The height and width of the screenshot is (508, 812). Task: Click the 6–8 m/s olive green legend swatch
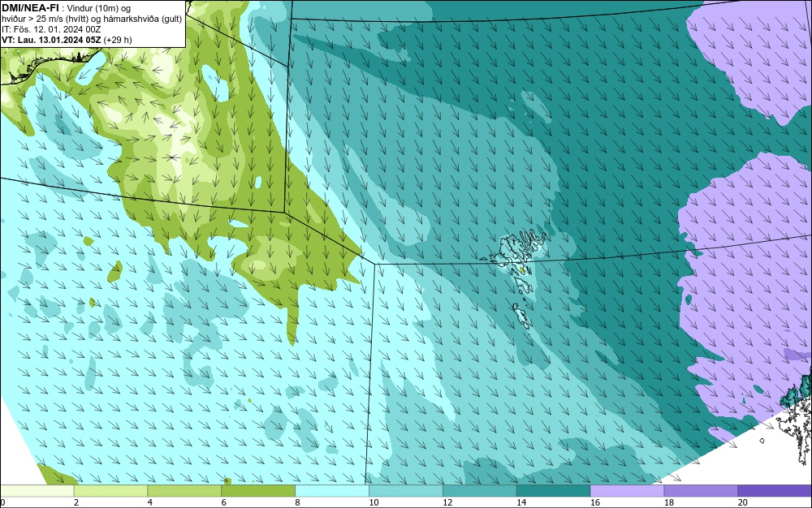pyautogui.click(x=258, y=490)
